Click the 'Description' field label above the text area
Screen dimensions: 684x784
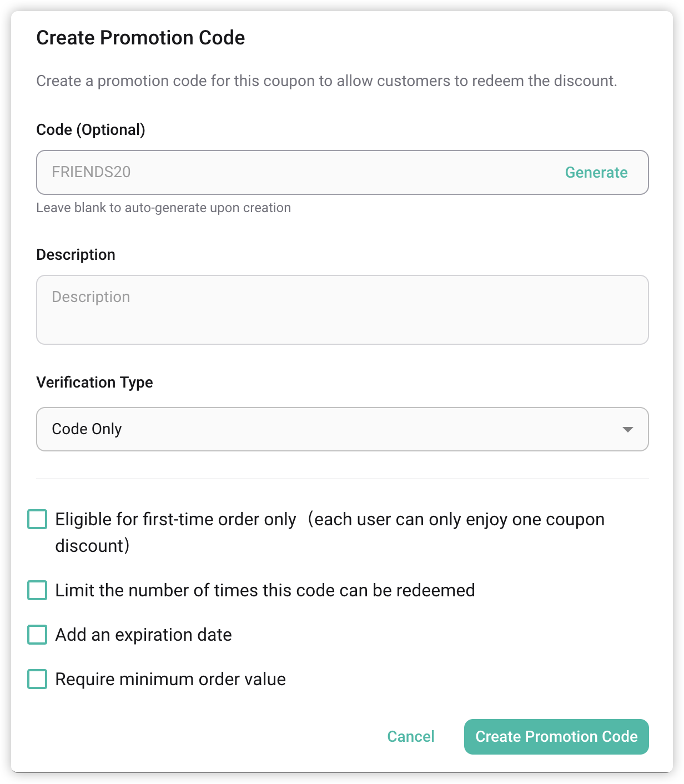tap(76, 255)
